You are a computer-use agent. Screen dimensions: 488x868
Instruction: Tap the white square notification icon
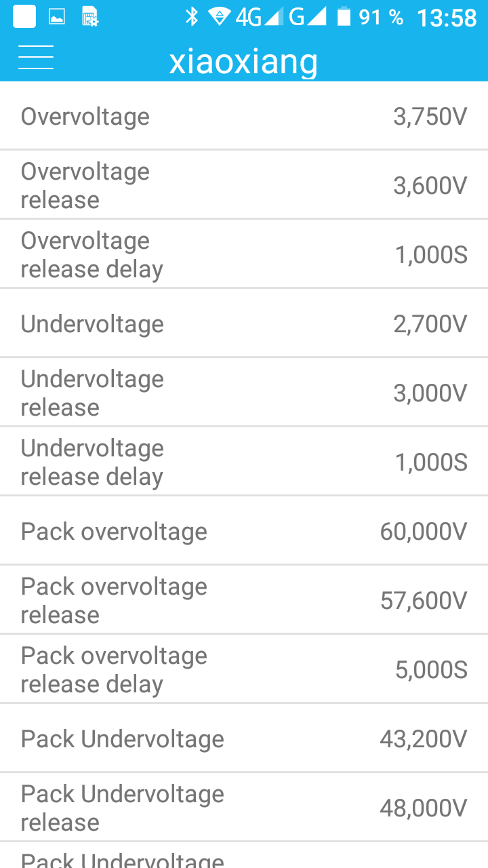point(24,17)
